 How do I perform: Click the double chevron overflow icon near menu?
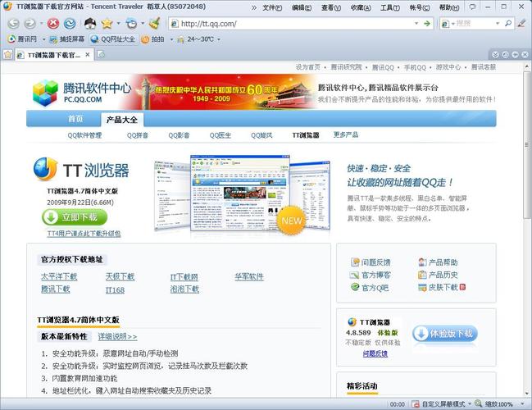click(254, 7)
